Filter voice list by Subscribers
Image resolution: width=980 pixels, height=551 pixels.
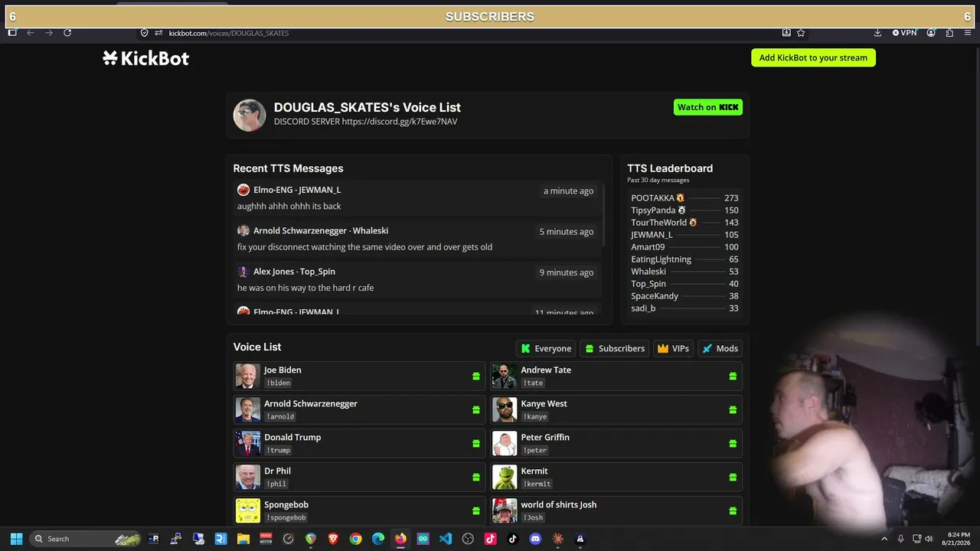click(x=615, y=348)
